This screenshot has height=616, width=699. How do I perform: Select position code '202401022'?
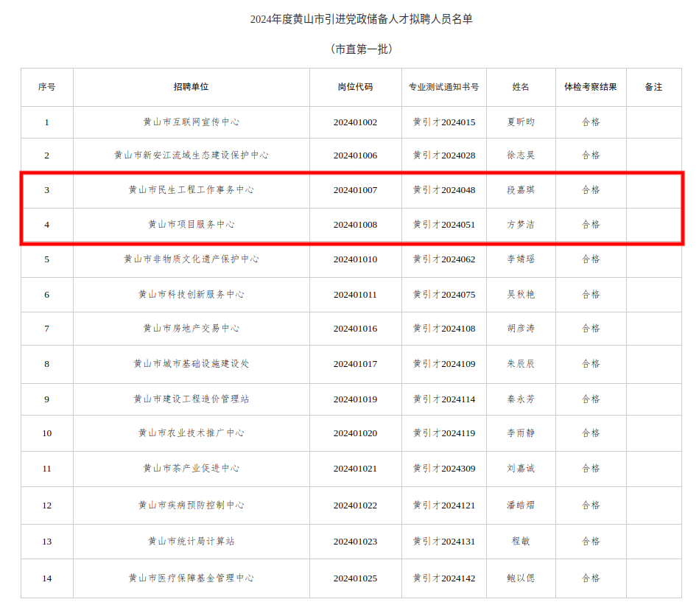(x=355, y=505)
